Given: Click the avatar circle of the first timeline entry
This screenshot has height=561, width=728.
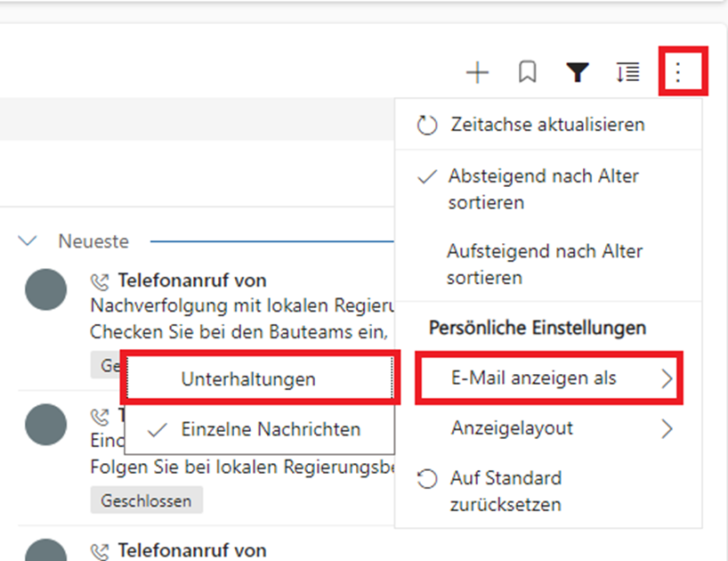Looking at the screenshot, I should tap(45, 290).
